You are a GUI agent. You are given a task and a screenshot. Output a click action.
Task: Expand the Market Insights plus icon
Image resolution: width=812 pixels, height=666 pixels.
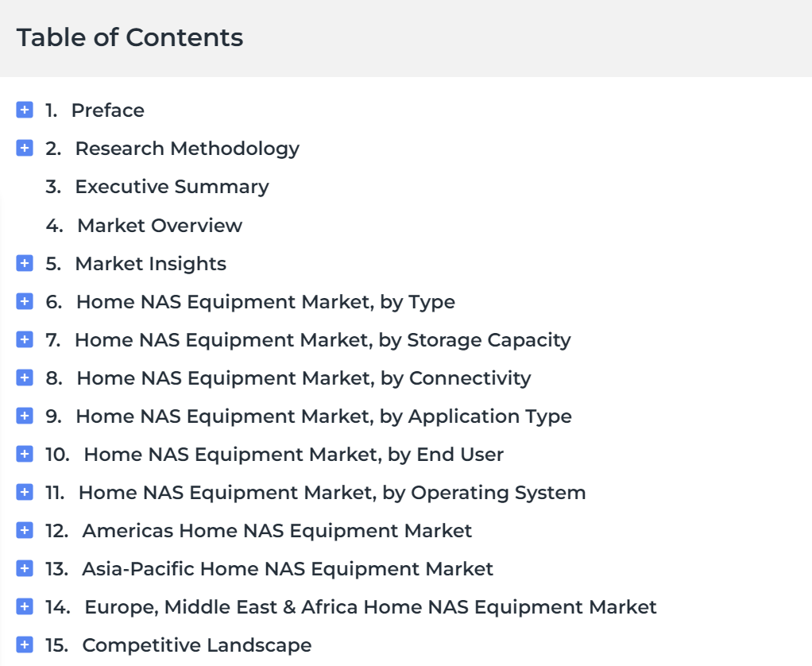point(25,263)
